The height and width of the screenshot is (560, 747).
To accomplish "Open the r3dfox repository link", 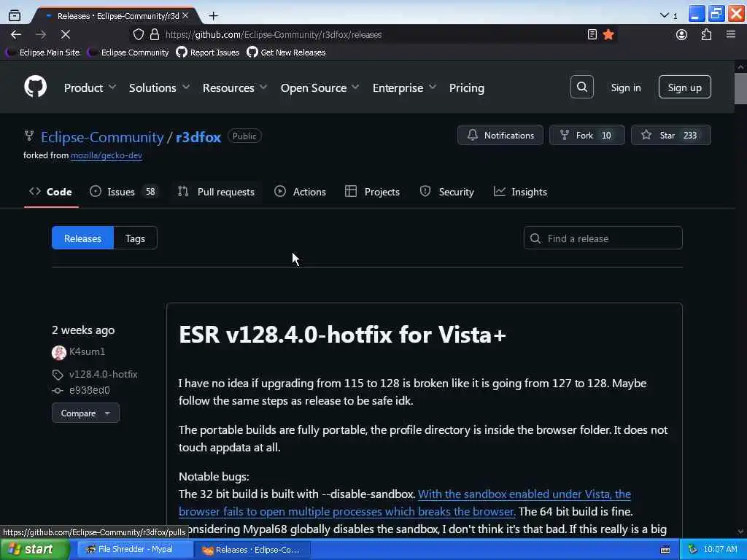I will [198, 137].
